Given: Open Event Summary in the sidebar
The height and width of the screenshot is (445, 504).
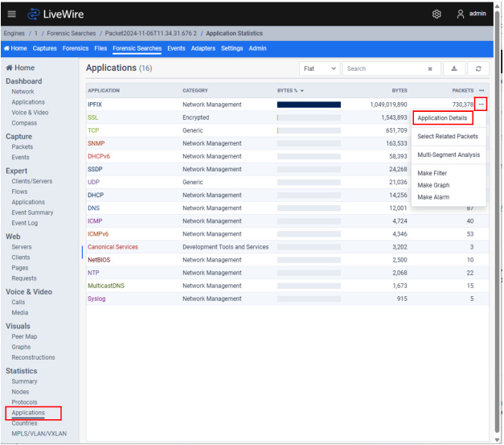Looking at the screenshot, I should click(32, 212).
